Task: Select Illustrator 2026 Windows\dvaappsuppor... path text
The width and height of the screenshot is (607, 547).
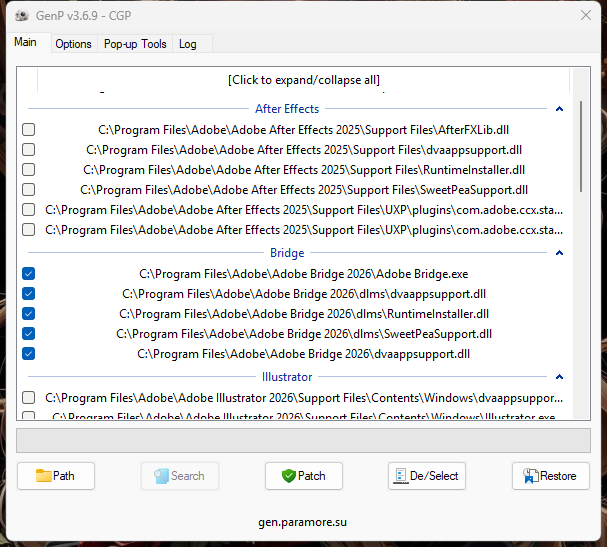Action: pos(304,398)
